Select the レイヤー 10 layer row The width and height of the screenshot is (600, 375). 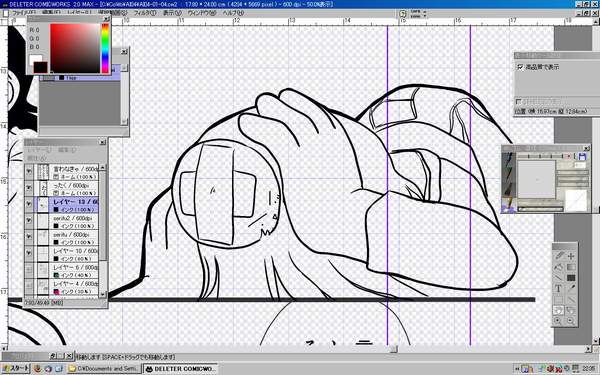62,254
